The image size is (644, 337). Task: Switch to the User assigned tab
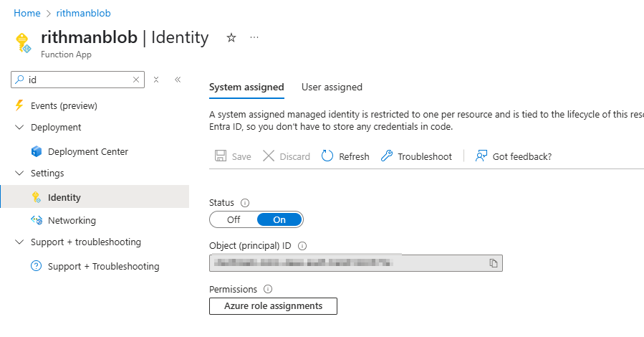coord(332,87)
